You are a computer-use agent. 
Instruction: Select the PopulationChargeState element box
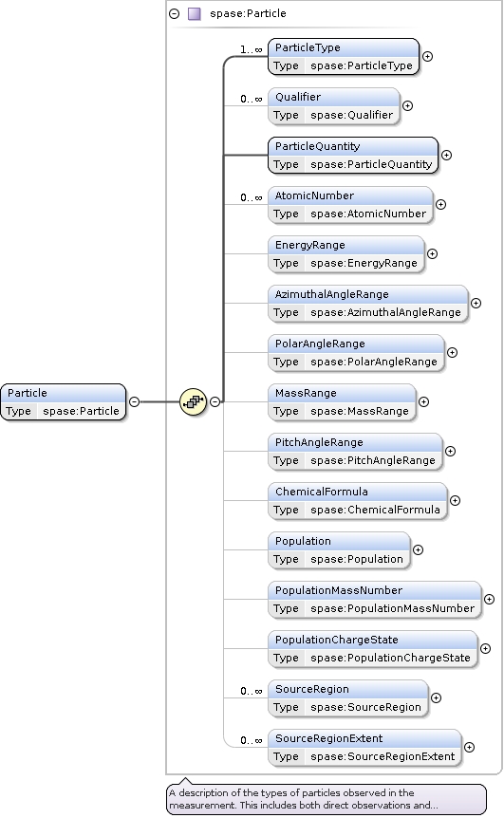click(372, 648)
